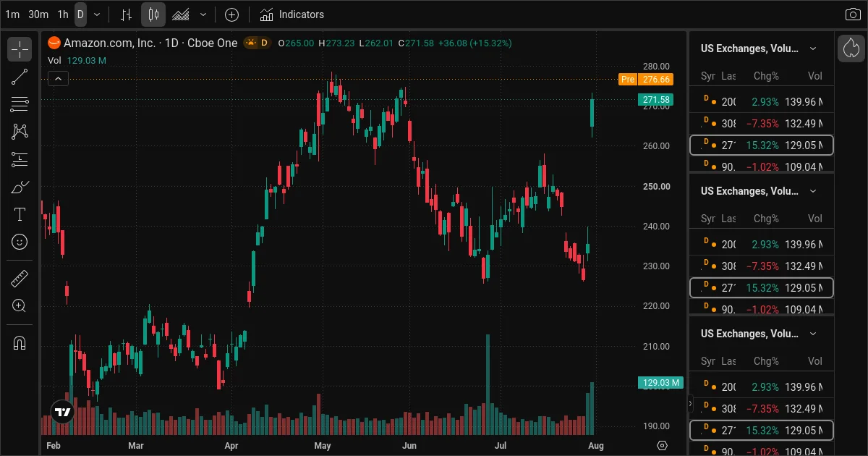Select the crosshair cursor tool
Viewport: 868px width, 456px height.
[x=20, y=50]
